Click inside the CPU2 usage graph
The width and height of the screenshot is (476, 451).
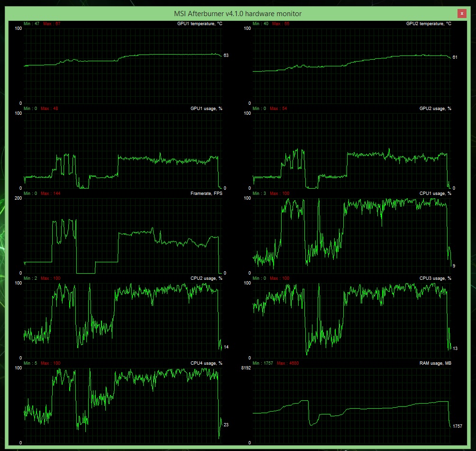[x=123, y=321]
